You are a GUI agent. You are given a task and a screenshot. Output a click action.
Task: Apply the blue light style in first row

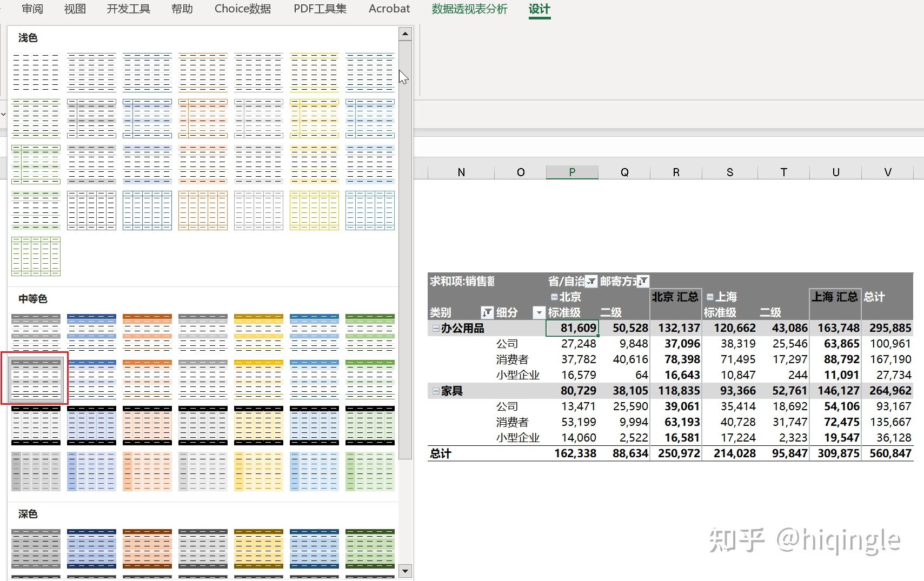click(x=147, y=72)
